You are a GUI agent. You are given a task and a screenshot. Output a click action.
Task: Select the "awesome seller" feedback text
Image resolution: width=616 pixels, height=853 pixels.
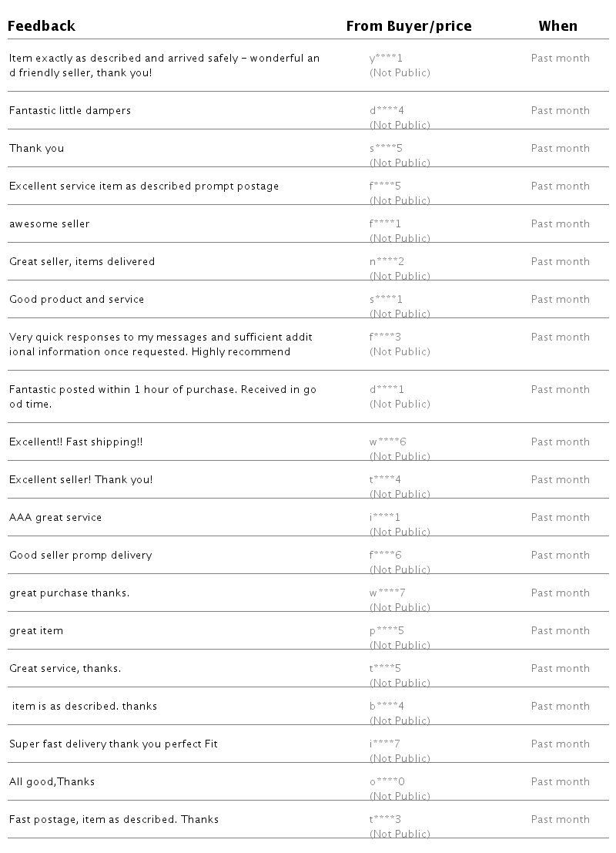[x=49, y=224]
